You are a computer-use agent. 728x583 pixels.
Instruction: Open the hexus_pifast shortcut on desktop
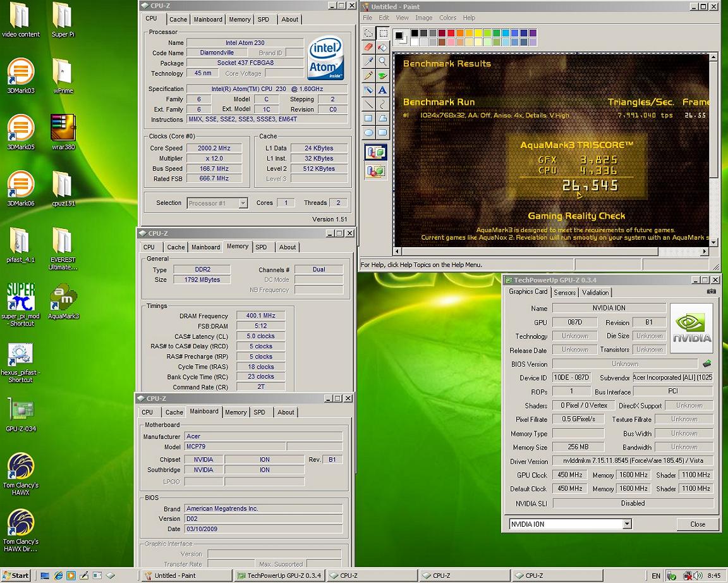pyautogui.click(x=20, y=364)
